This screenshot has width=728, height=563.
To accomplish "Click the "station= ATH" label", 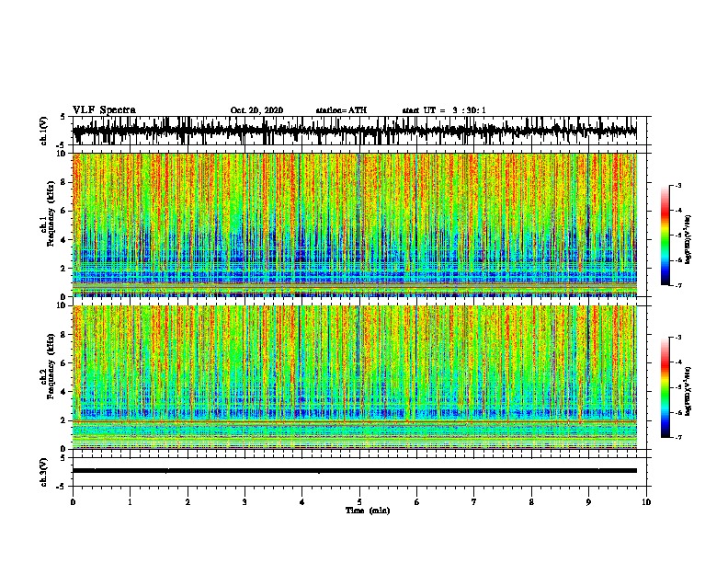I will [341, 110].
